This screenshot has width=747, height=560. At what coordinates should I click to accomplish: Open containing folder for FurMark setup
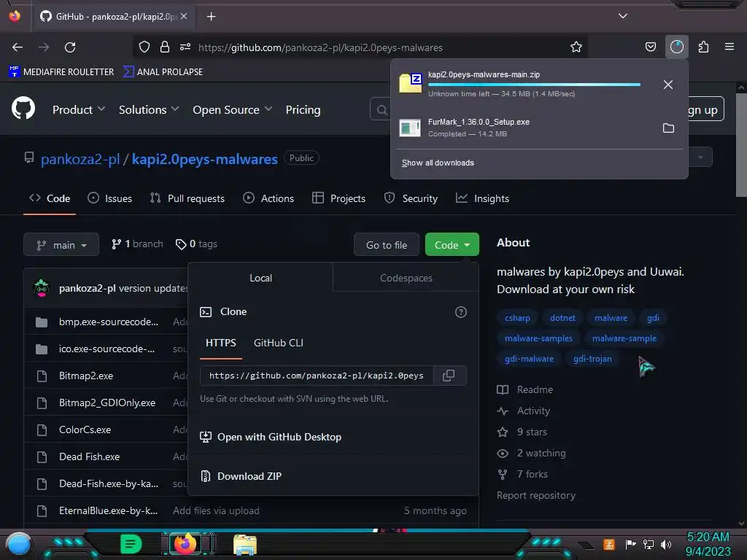tap(668, 128)
